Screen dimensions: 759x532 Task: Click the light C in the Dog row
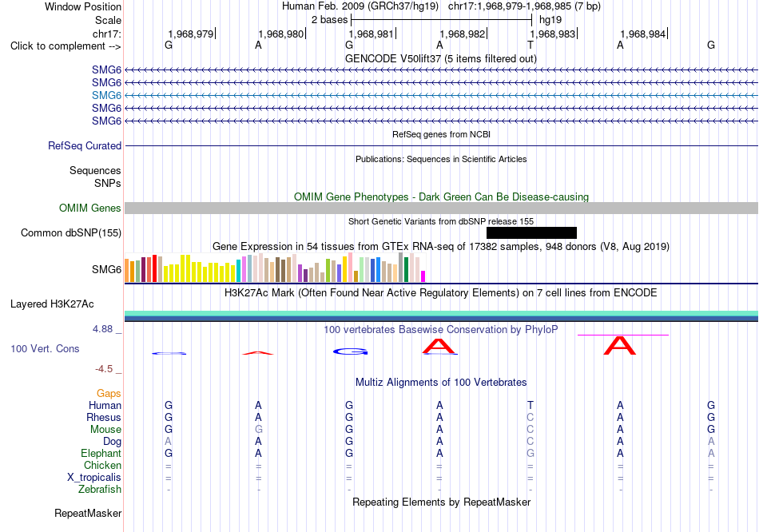pos(530,442)
